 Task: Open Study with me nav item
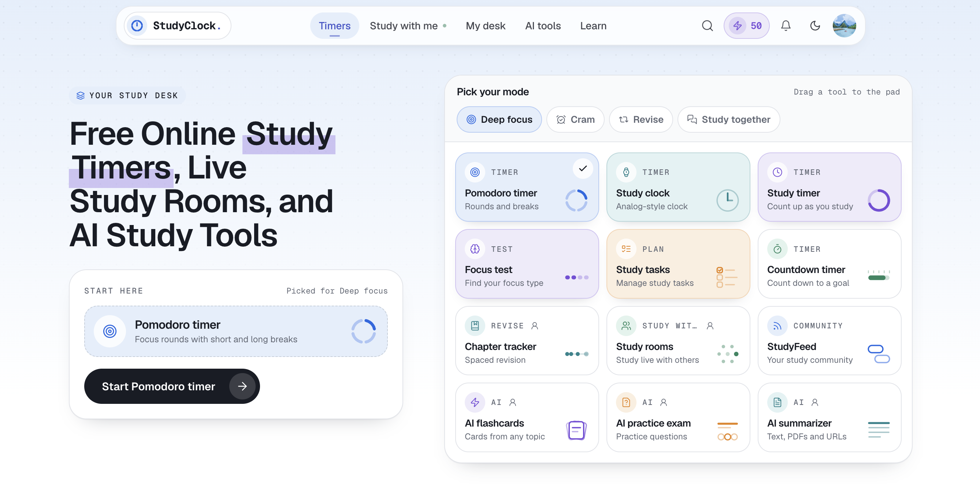pyautogui.click(x=408, y=26)
